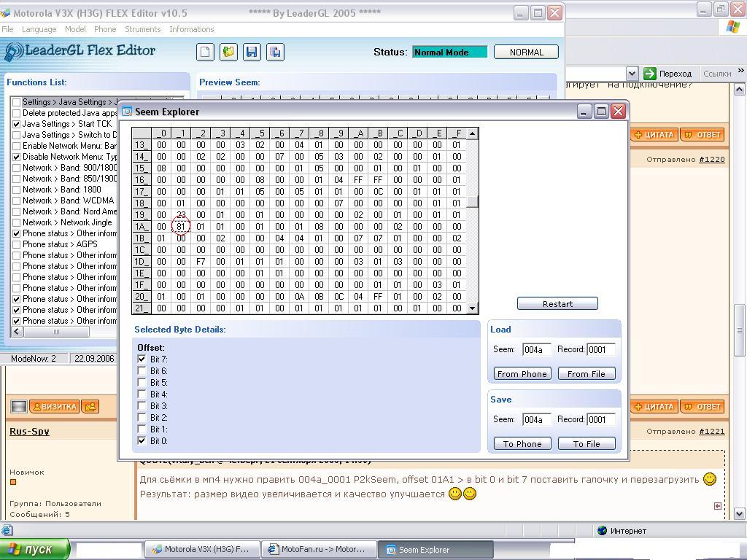
Task: Click the Seem Explorer title bar icon
Action: [x=127, y=112]
